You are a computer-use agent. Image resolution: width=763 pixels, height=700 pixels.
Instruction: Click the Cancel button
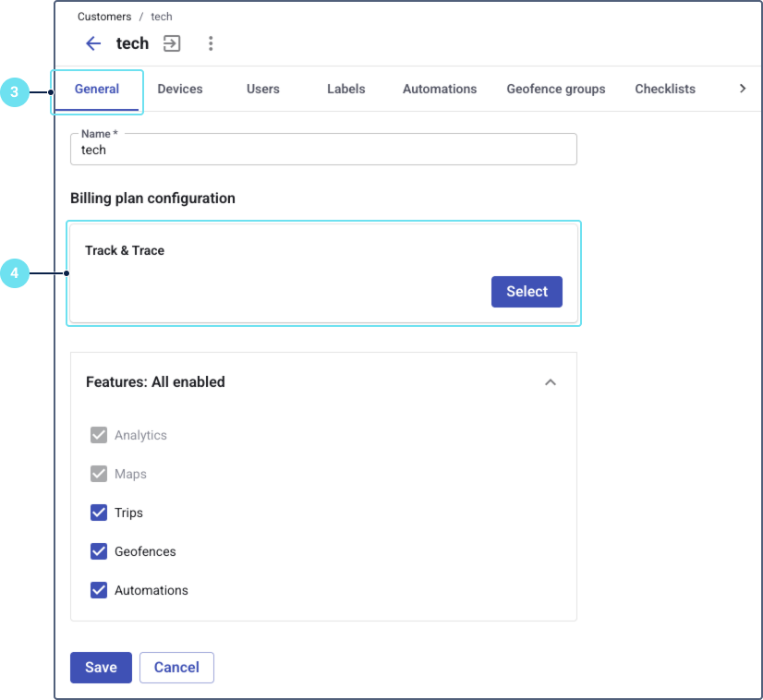[176, 668]
